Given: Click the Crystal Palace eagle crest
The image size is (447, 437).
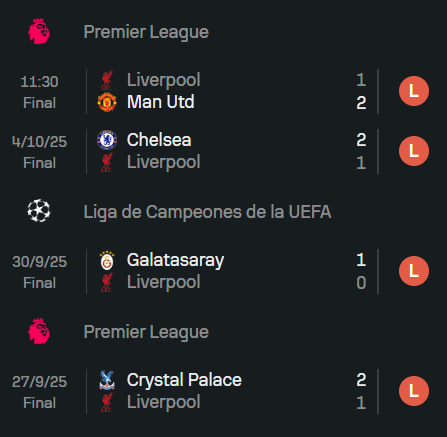Looking at the screenshot, I should 107,380.
